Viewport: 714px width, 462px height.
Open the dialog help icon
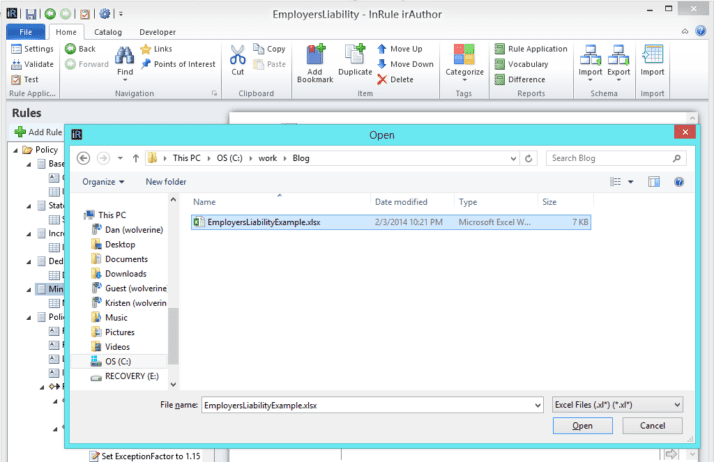[x=679, y=182]
